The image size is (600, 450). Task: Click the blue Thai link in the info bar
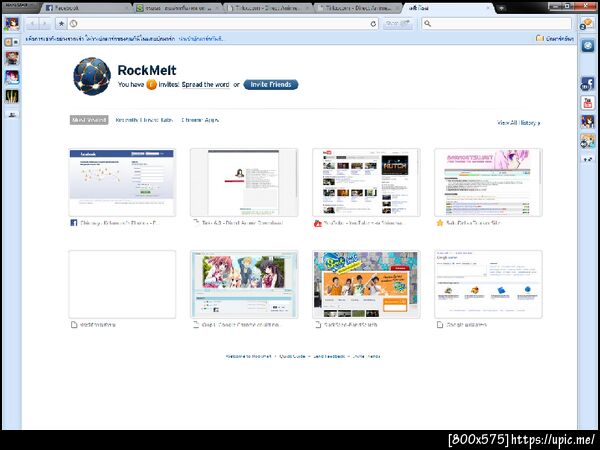tap(201, 39)
